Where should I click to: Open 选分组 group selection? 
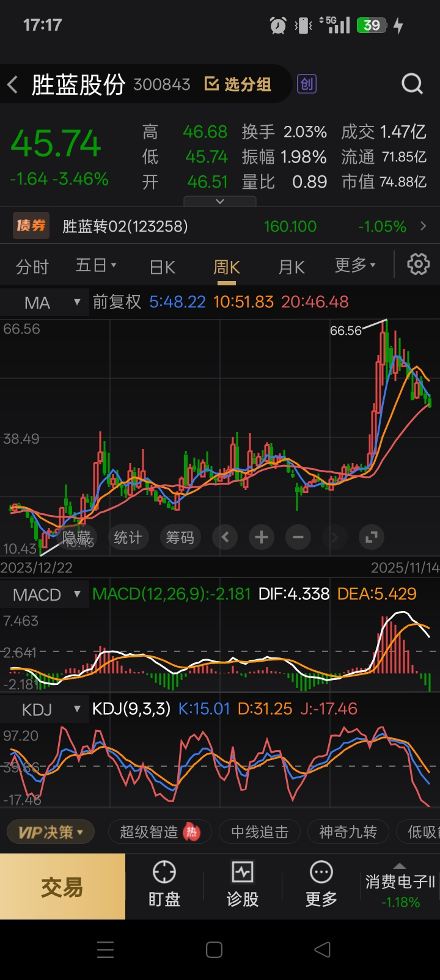point(238,84)
